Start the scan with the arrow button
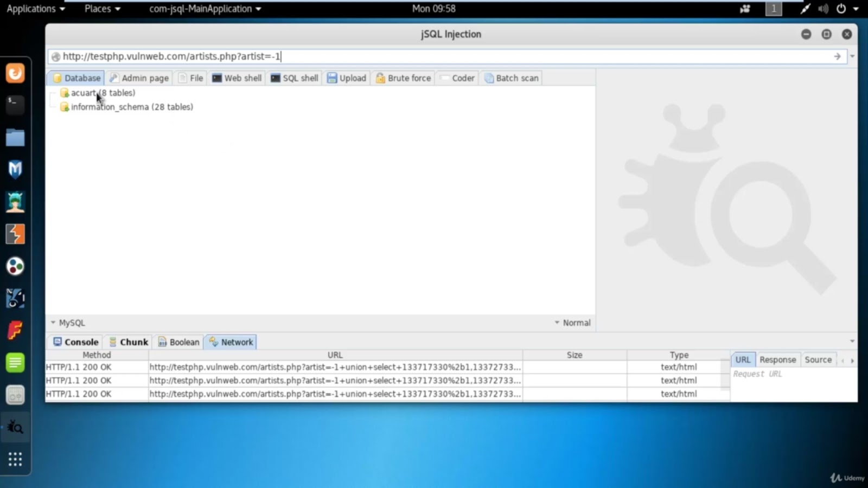This screenshot has width=868, height=488. tap(837, 56)
